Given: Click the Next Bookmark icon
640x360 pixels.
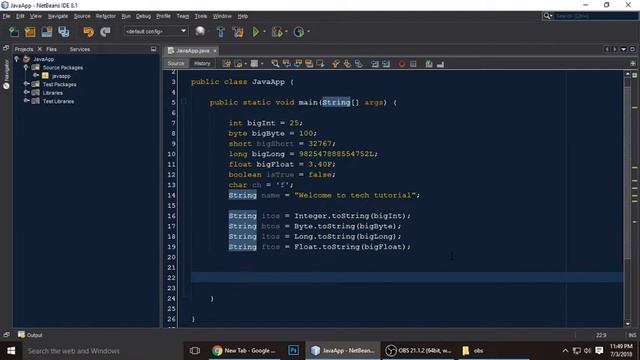Looking at the screenshot, I should pos(347,64).
